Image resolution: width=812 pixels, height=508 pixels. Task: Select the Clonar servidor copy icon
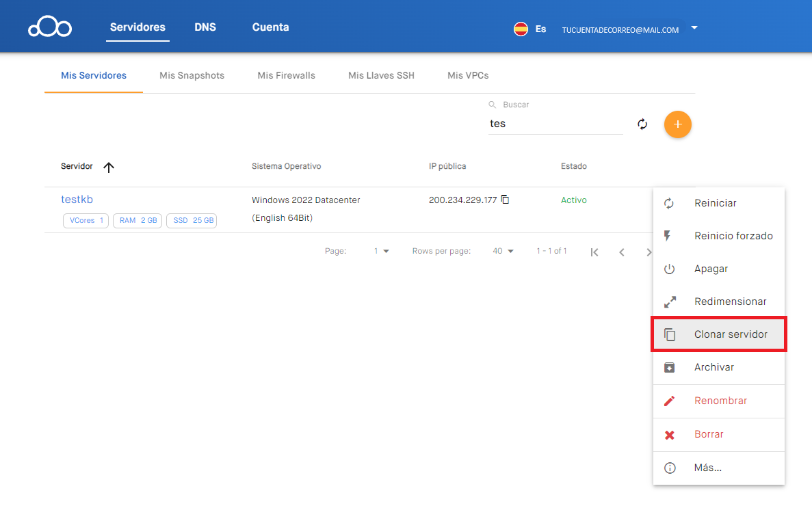[x=669, y=334]
